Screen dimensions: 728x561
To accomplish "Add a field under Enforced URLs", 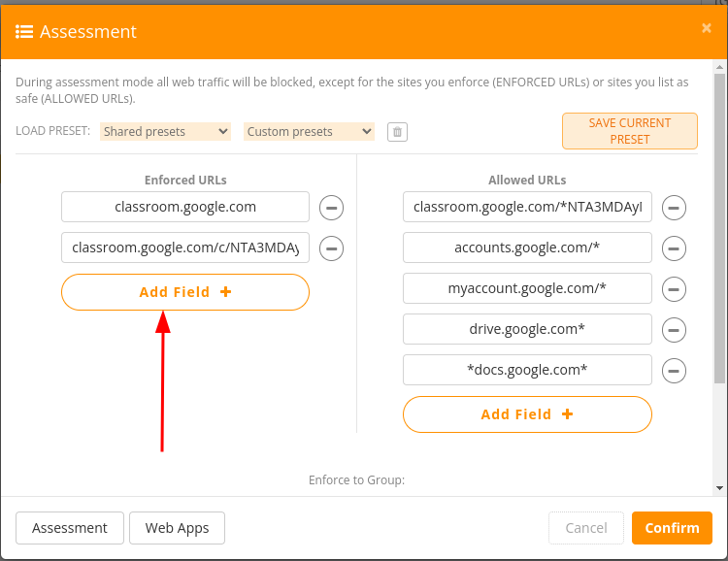I will [x=185, y=292].
